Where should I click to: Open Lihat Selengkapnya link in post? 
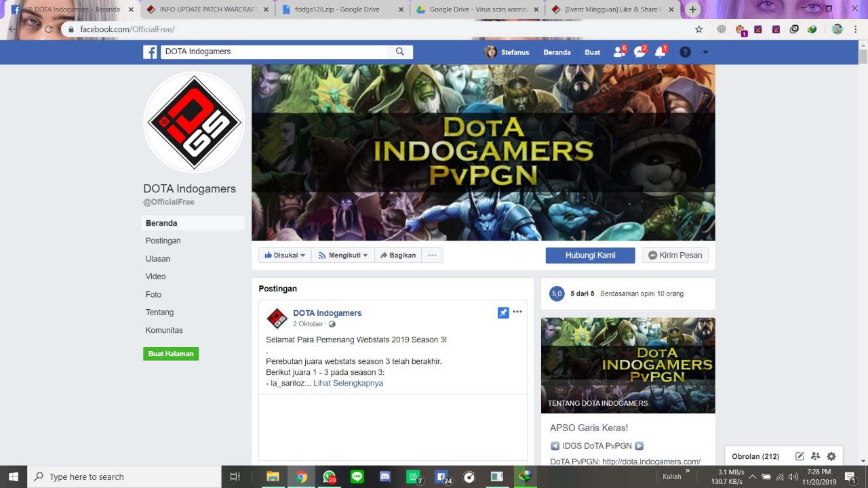(x=348, y=383)
